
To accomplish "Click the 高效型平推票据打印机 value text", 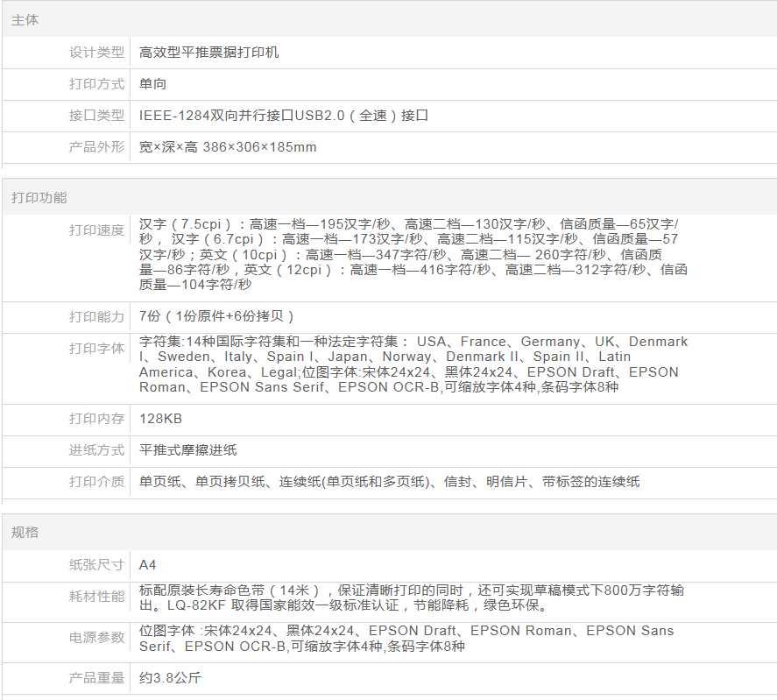I will pyautogui.click(x=209, y=53).
